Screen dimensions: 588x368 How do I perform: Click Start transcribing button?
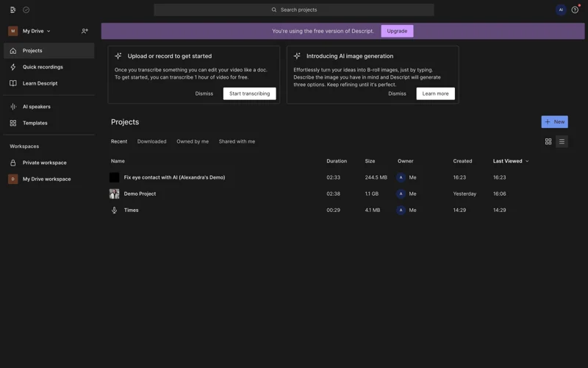tap(249, 93)
